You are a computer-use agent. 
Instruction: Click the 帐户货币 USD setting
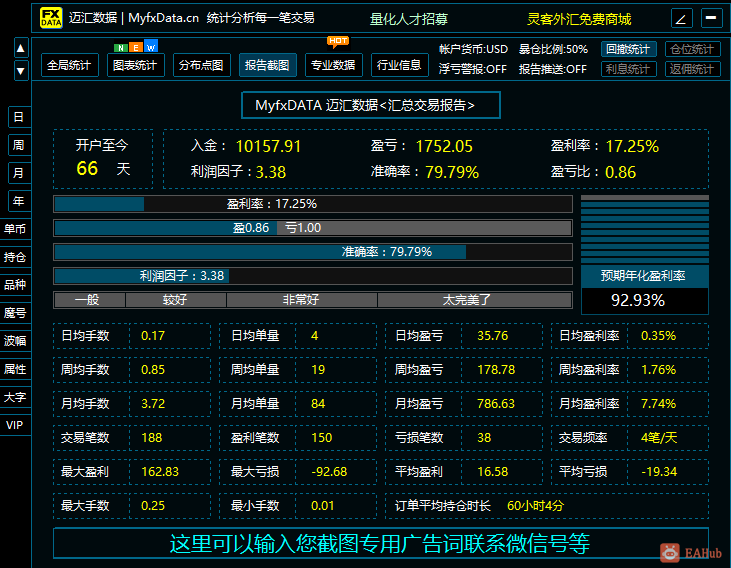[x=473, y=49]
